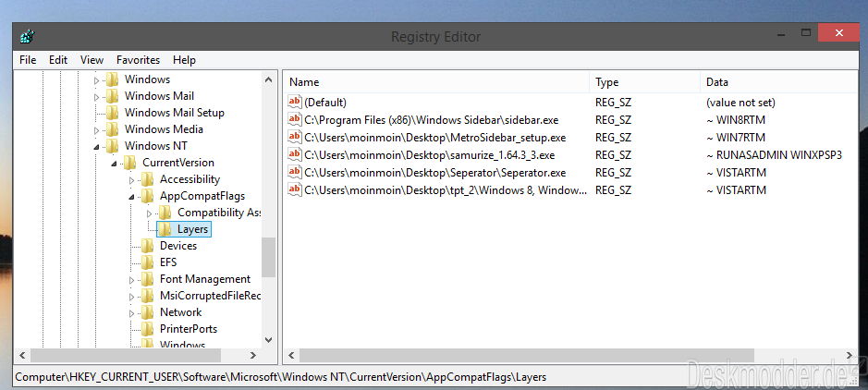The width and height of the screenshot is (868, 390).
Task: Click the Network folder icon
Action: pyautogui.click(x=148, y=312)
